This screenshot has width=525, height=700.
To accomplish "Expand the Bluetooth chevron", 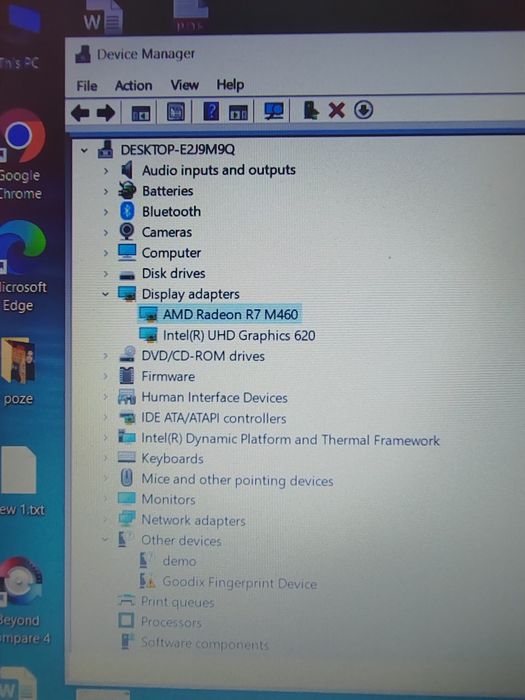I will coord(106,212).
